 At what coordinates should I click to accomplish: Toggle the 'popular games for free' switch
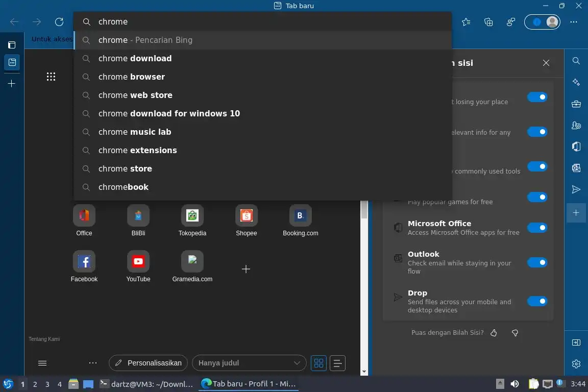coord(537,197)
